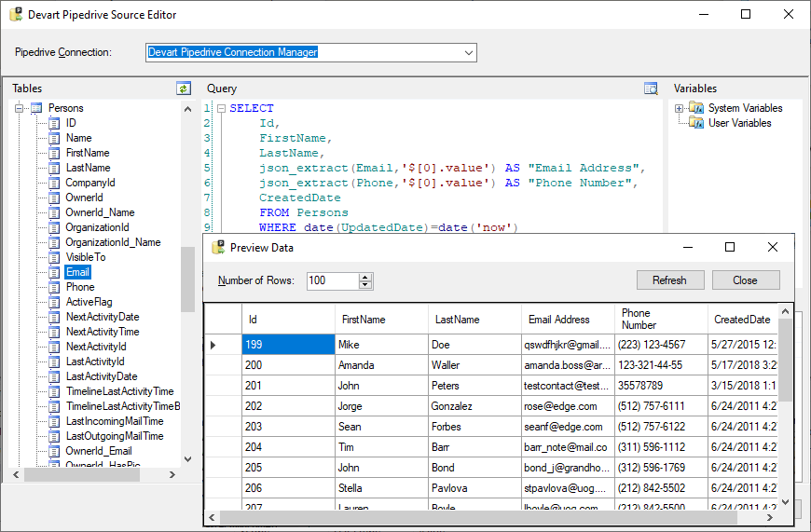Increase Number of Rows with up arrow
This screenshot has width=811, height=532.
[x=365, y=277]
